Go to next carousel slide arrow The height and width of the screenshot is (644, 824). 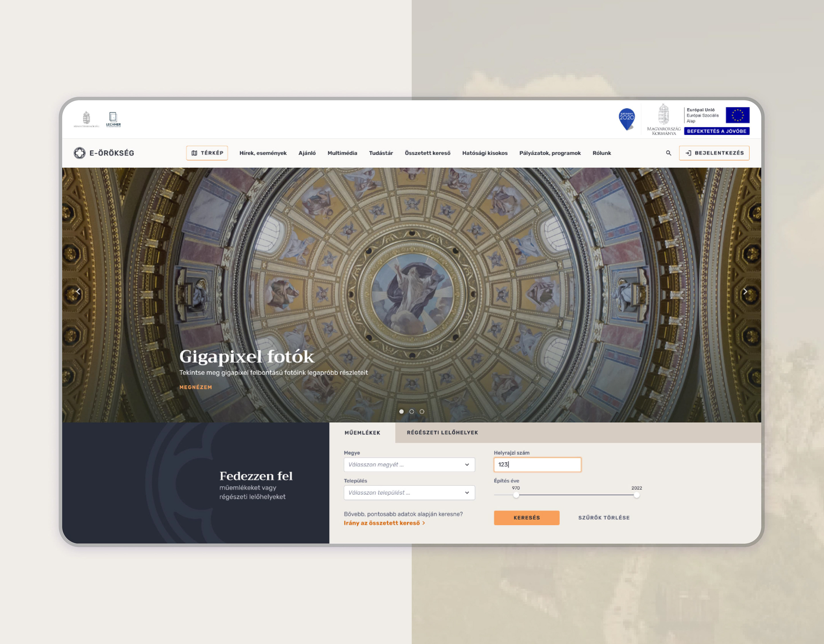click(x=745, y=291)
